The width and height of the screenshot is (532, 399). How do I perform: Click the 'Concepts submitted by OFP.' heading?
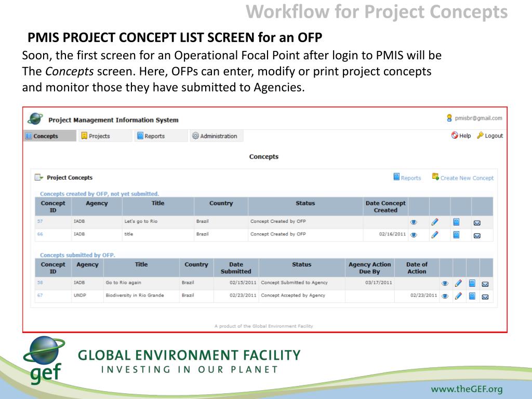[77, 255]
